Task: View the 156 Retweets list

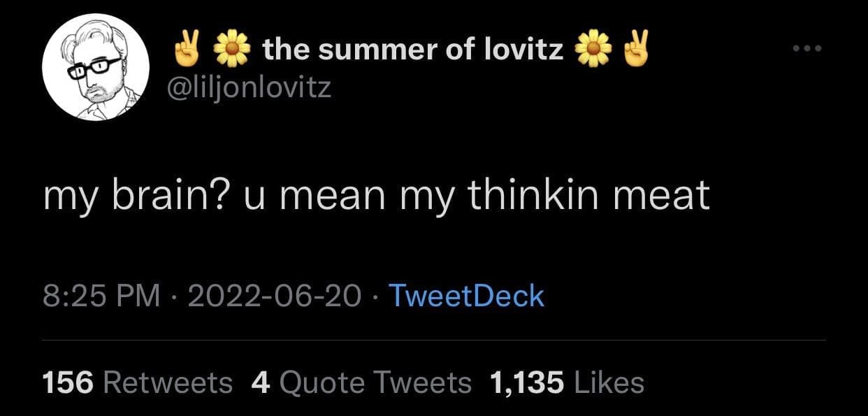Action: point(137,382)
